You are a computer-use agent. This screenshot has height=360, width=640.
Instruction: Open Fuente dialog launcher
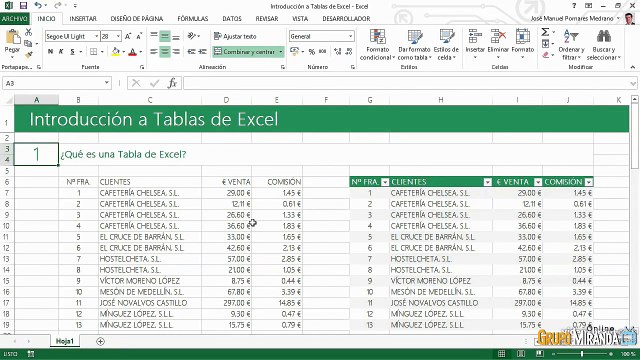click(x=142, y=67)
